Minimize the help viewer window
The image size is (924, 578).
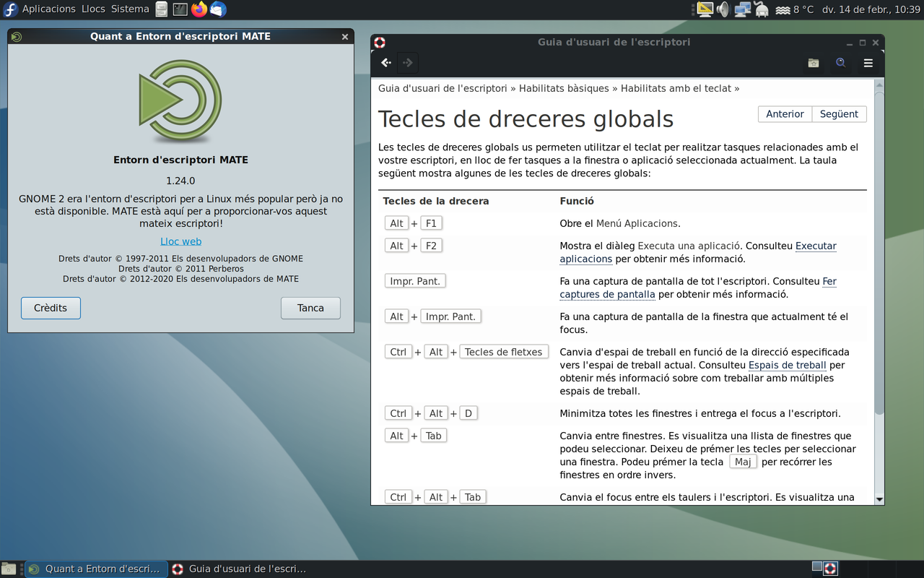click(851, 43)
